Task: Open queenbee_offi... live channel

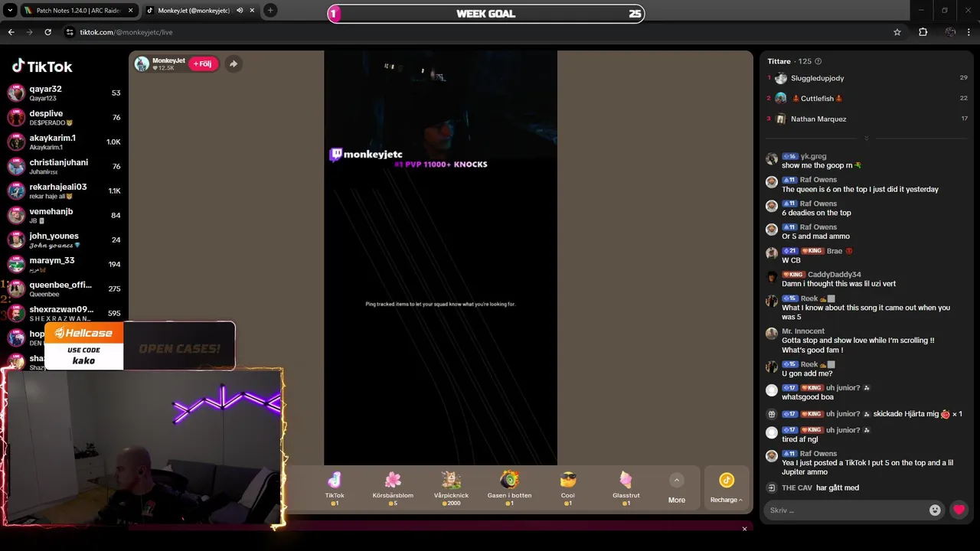Action: (64, 289)
